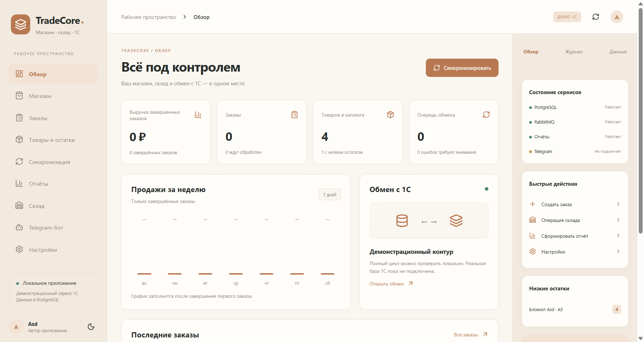The width and height of the screenshot is (644, 342).
Task: Click the 7 дней period badge
Action: pyautogui.click(x=330, y=195)
